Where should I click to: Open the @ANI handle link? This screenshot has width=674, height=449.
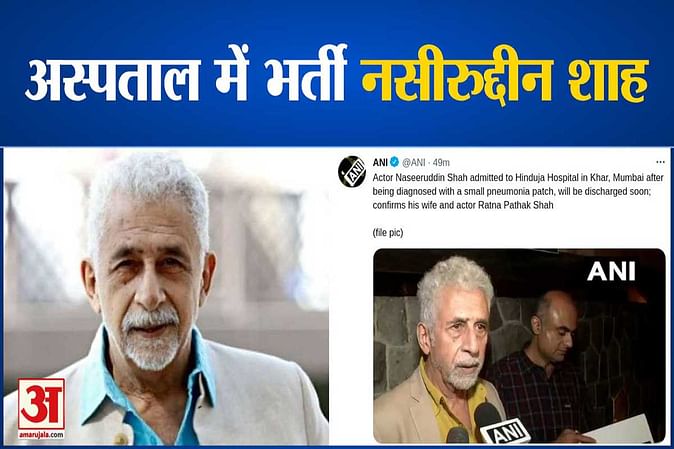414,162
